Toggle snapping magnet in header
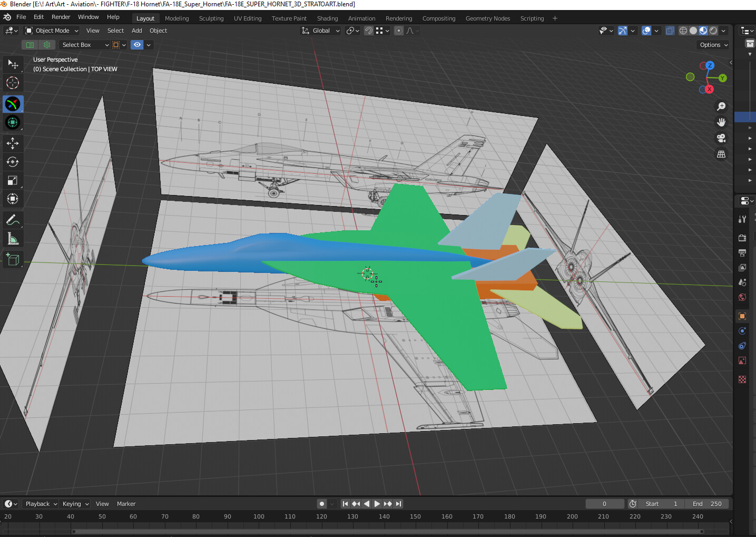 coord(369,31)
